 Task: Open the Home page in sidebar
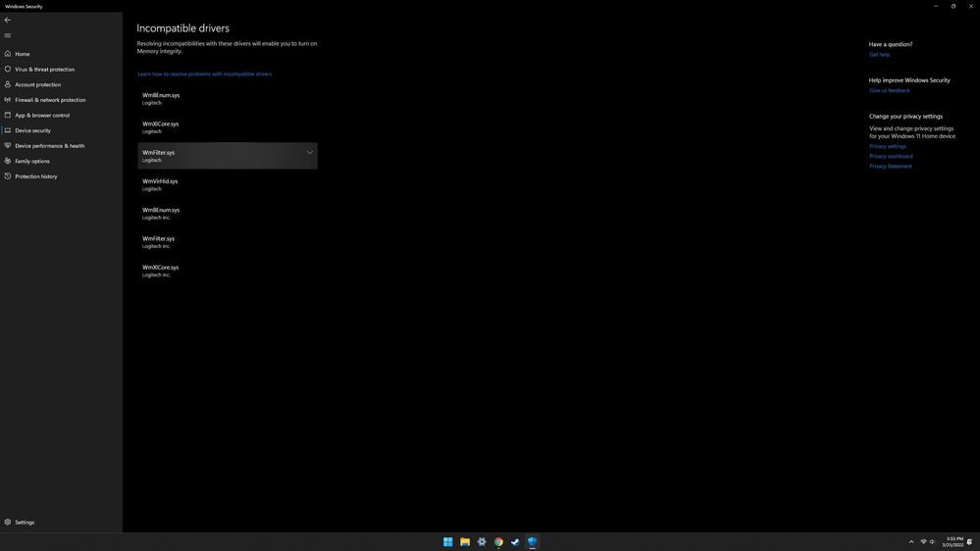[x=61, y=54]
